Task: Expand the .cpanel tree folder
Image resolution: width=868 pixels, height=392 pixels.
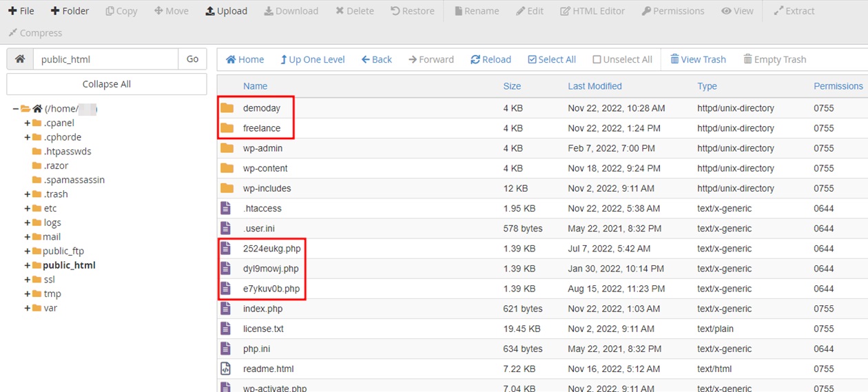Action: (x=28, y=123)
